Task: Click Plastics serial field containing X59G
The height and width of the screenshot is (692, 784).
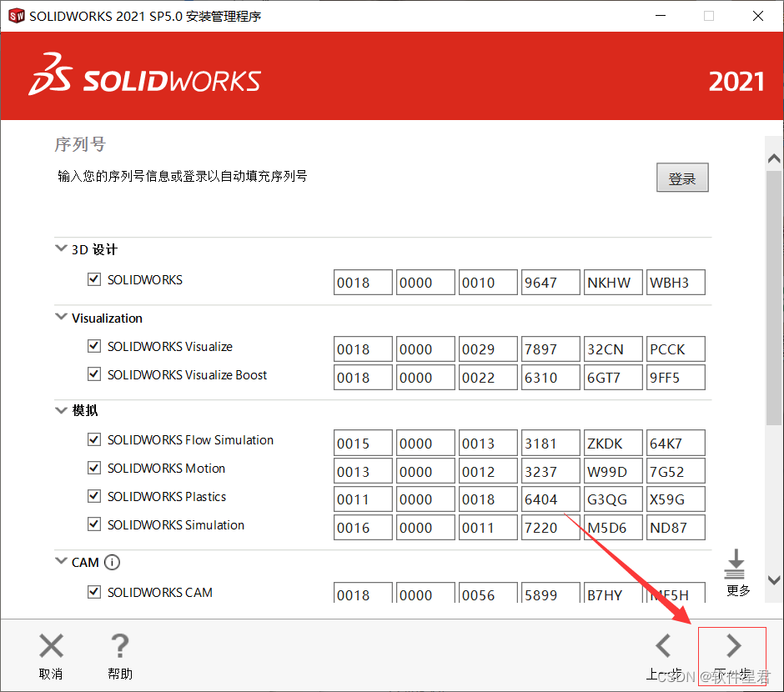Action: coord(676,499)
